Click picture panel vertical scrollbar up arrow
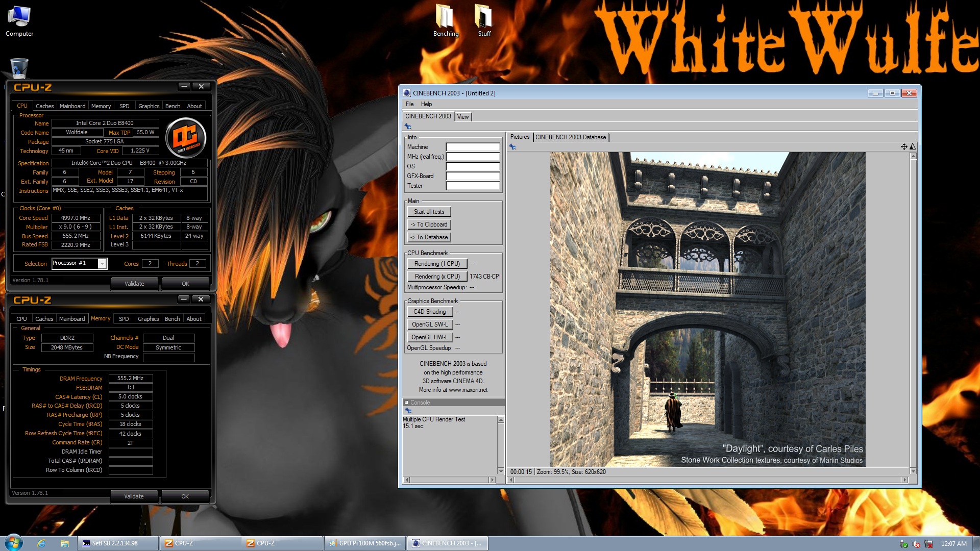The image size is (980, 551). point(913,156)
